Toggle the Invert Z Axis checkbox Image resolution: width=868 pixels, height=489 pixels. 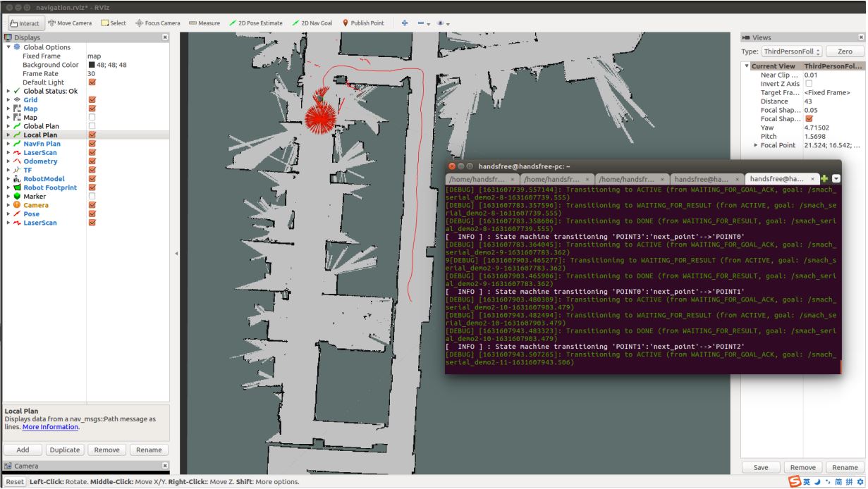809,84
